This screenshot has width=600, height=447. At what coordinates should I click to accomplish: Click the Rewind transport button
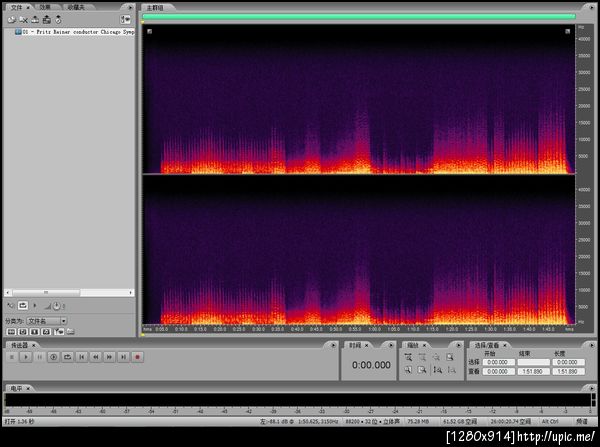(x=95, y=357)
